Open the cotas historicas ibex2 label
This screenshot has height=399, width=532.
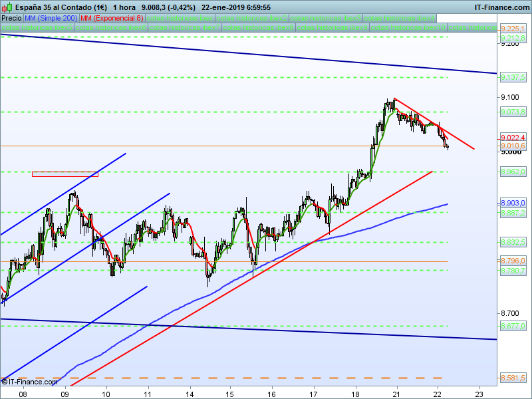(x=252, y=18)
